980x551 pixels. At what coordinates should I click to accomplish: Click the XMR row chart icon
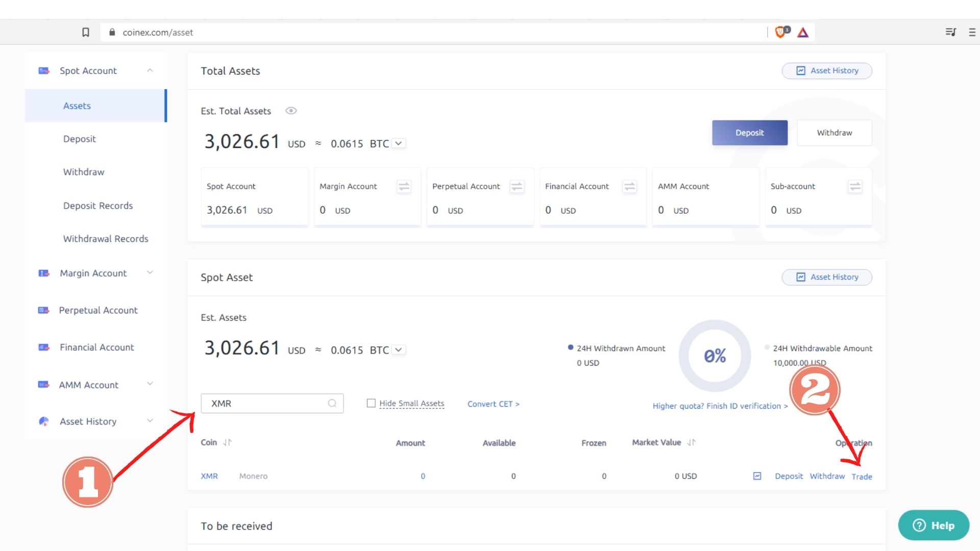click(x=757, y=476)
